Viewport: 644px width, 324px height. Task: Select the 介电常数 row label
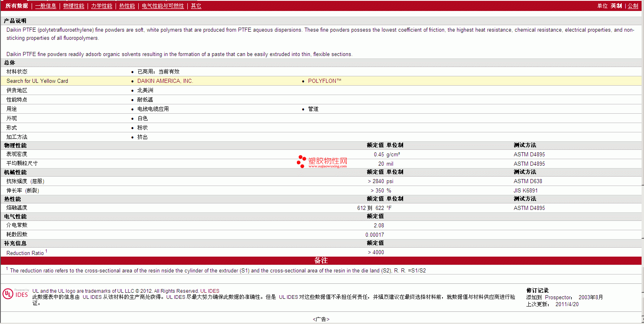pyautogui.click(x=17, y=225)
